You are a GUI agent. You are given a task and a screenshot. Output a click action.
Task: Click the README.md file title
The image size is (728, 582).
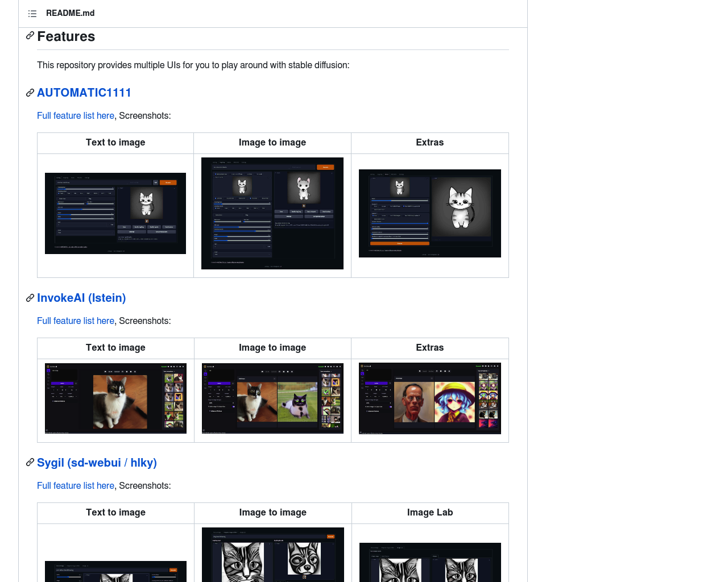coord(71,13)
